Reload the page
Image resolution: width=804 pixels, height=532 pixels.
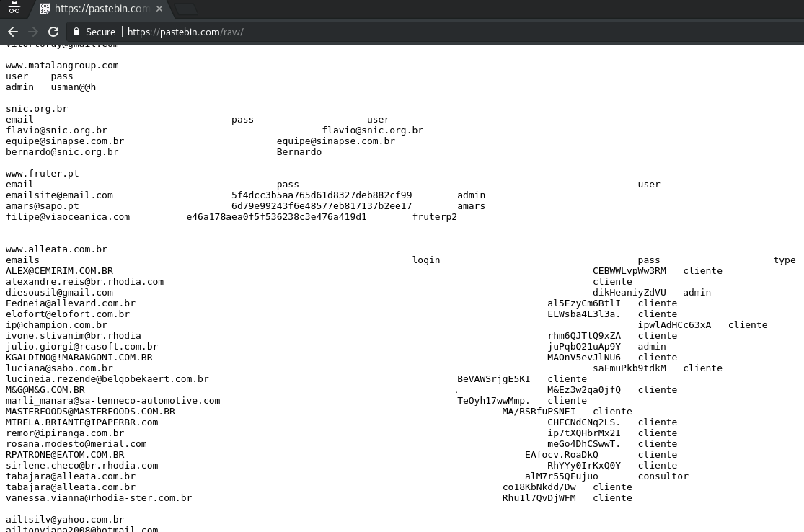[53, 32]
